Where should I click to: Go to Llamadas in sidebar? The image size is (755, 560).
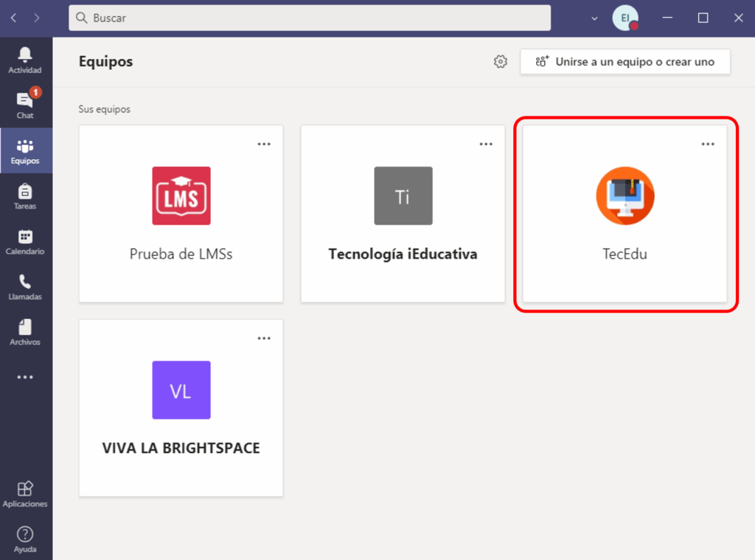click(25, 287)
